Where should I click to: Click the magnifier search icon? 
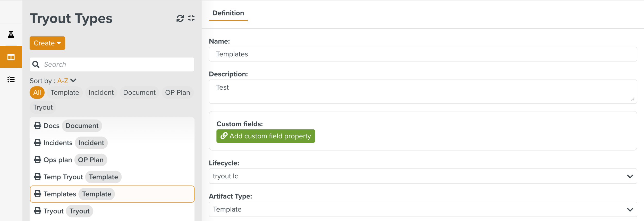point(36,65)
